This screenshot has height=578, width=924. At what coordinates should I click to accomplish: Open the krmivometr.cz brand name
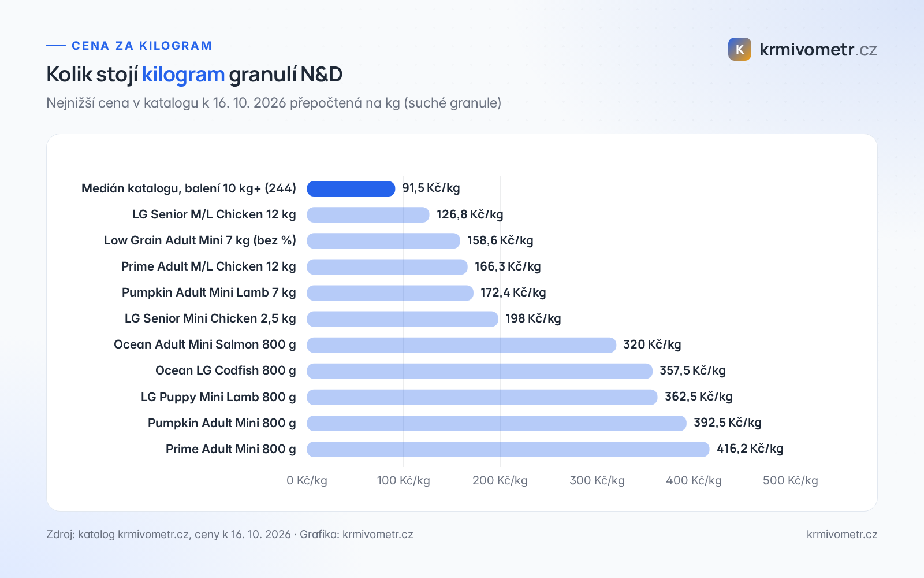(x=818, y=50)
